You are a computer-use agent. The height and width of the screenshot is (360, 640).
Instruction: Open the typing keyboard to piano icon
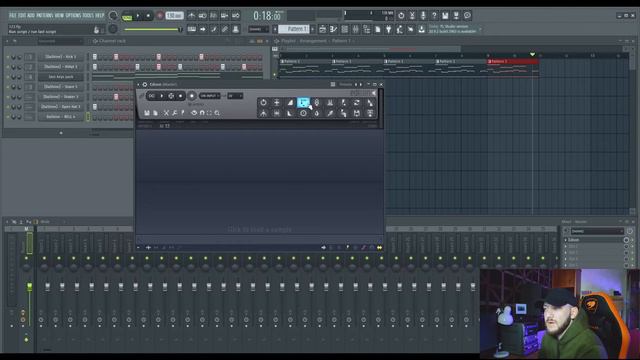(x=191, y=29)
